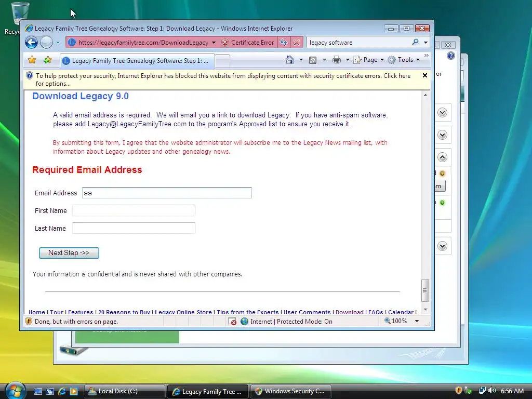
Task: Open the recent pages dropdown arrow
Action: tap(58, 43)
